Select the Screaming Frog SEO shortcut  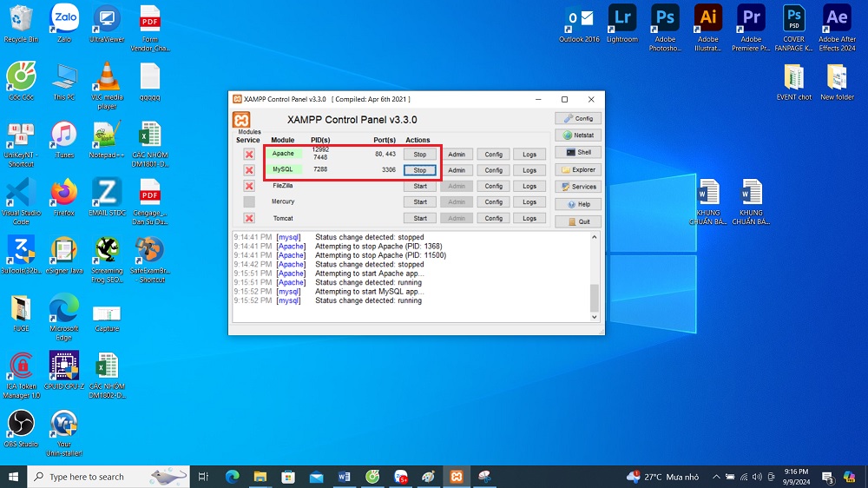pyautogui.click(x=107, y=260)
